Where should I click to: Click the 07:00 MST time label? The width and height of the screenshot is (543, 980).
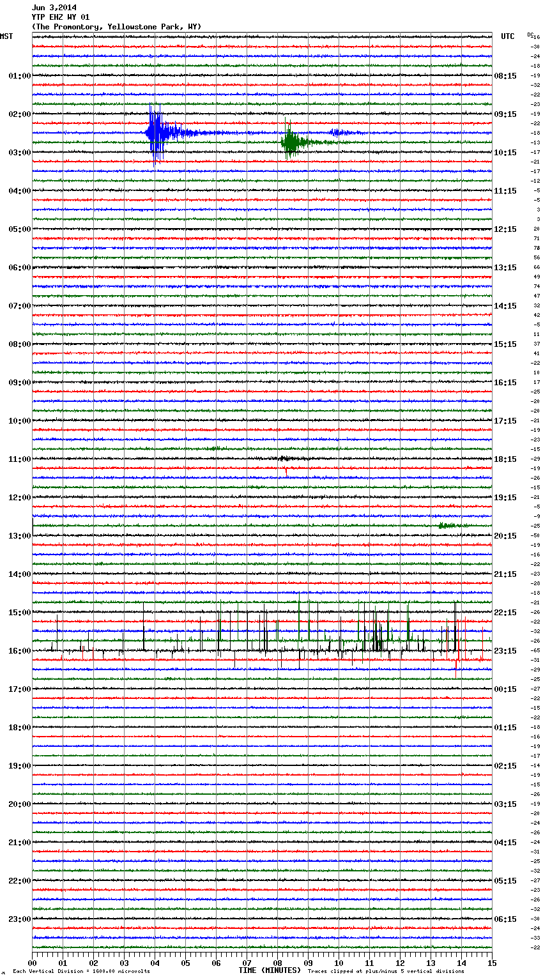20,306
